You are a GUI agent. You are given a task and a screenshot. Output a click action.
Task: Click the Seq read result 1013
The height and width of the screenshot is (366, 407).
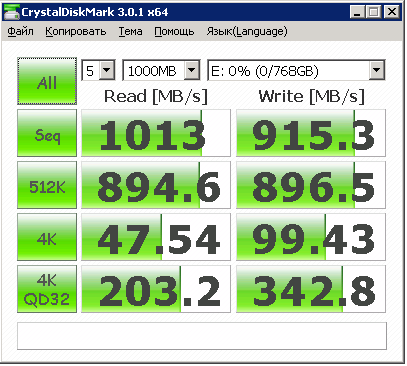coord(156,133)
